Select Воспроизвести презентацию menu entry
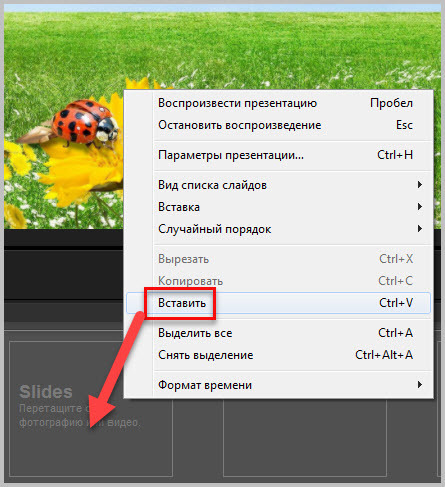This screenshot has height=487, width=445. point(278,103)
